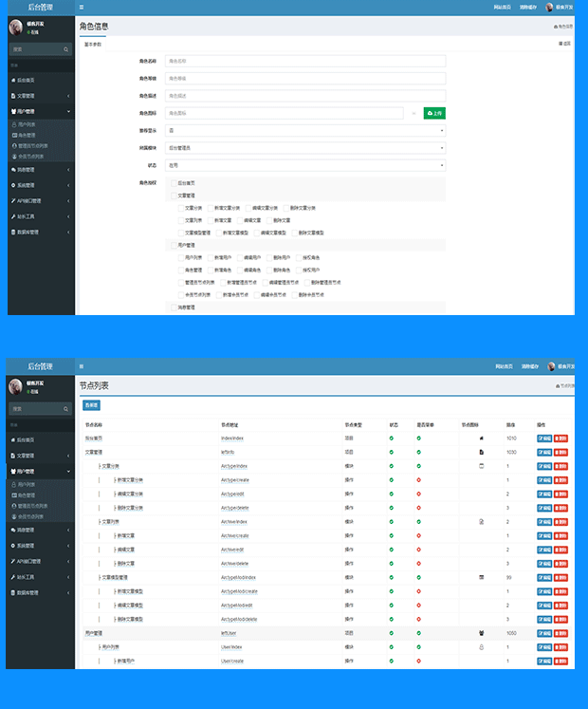Click Archive/create node address link
Viewport: 588px width, 709px height.
tap(234, 536)
